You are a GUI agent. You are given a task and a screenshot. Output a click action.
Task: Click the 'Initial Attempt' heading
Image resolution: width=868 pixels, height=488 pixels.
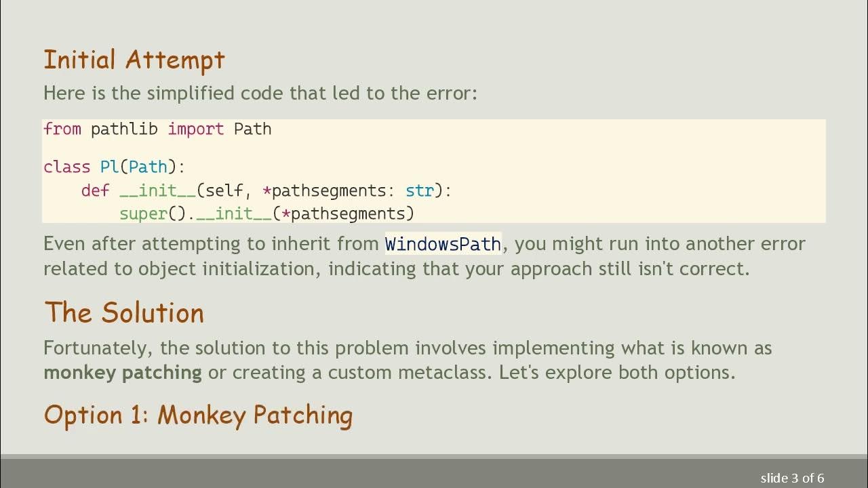[134, 60]
